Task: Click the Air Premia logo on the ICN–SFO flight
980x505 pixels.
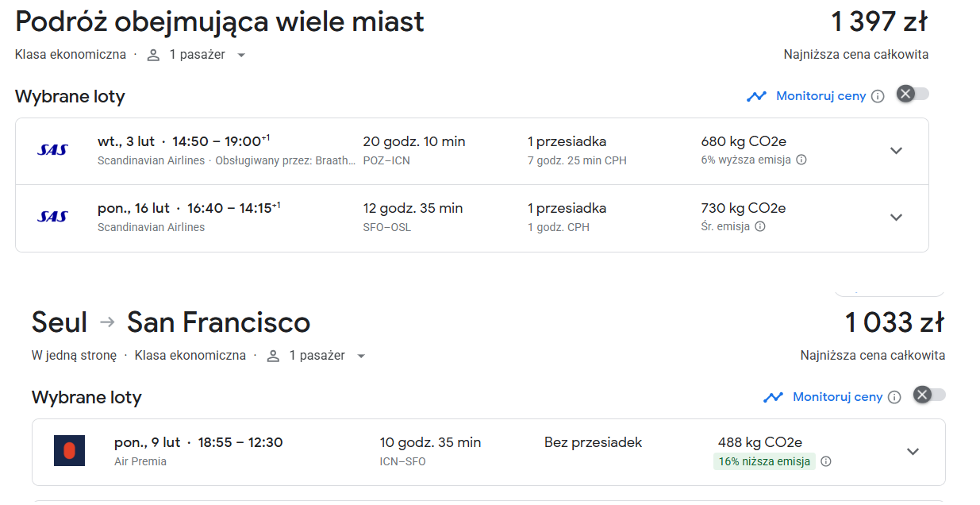Action: pos(69,451)
